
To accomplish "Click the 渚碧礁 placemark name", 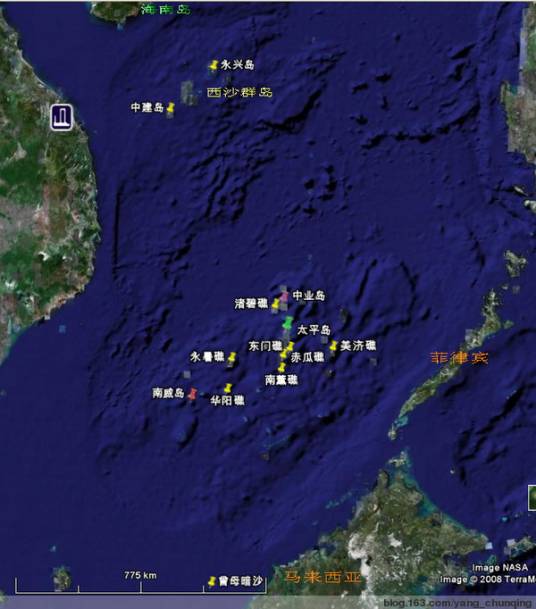I will point(251,303).
